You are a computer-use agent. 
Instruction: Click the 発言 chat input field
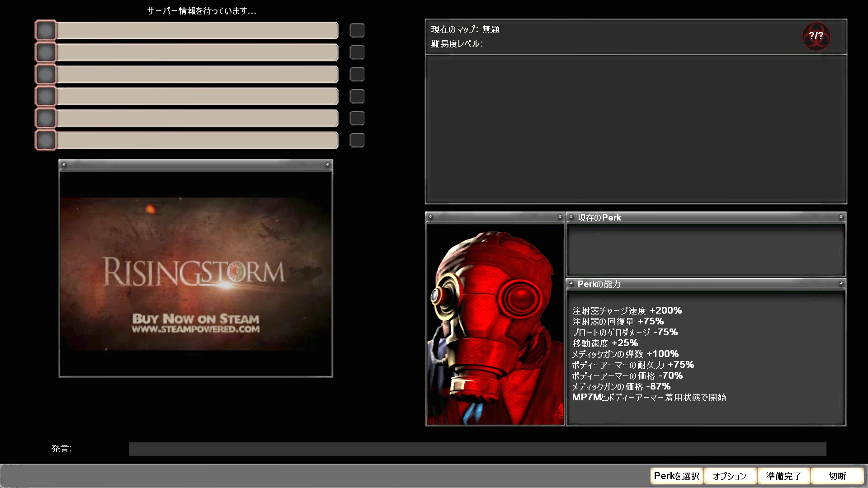tap(477, 449)
